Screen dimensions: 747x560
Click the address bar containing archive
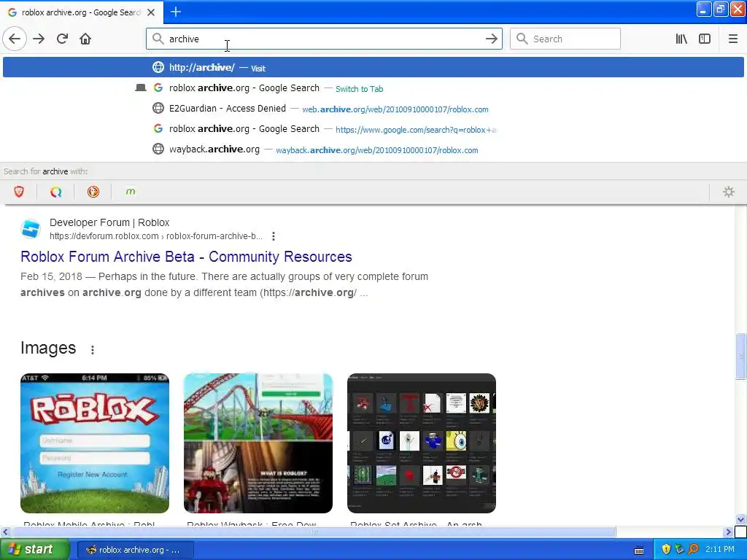tap(324, 39)
